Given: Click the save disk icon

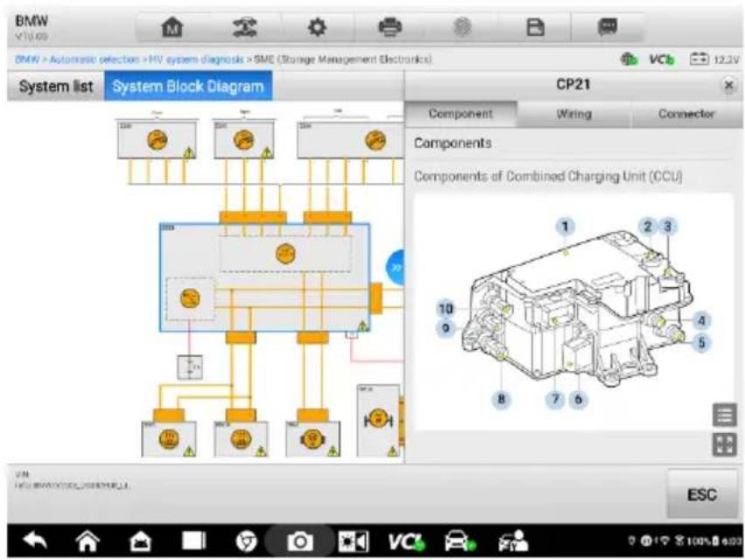Looking at the screenshot, I should point(536,27).
